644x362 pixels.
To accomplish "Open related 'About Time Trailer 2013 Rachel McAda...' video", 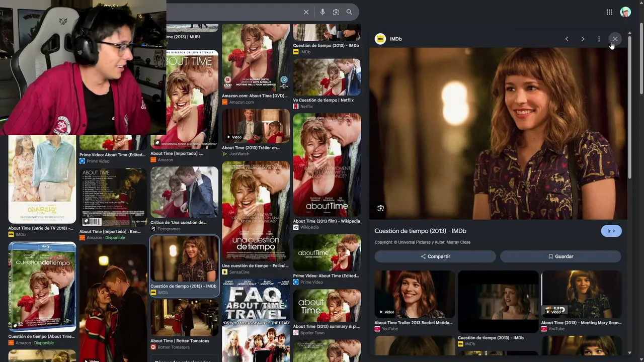I will coord(415,295).
